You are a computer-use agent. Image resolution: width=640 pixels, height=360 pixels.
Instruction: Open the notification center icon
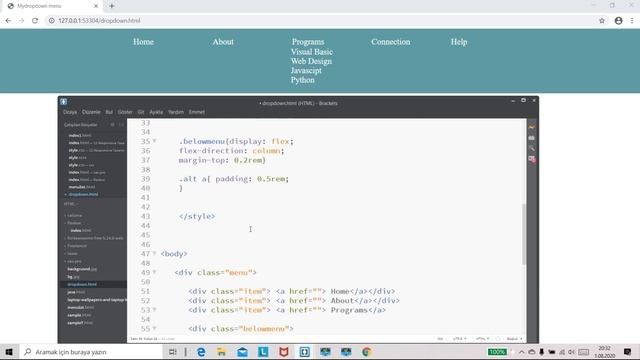coord(627,352)
